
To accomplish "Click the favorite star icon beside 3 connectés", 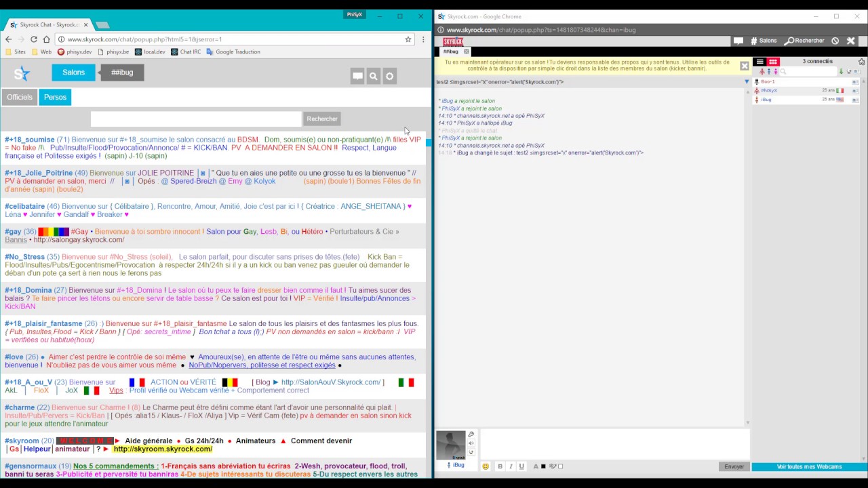I will pos(861,62).
